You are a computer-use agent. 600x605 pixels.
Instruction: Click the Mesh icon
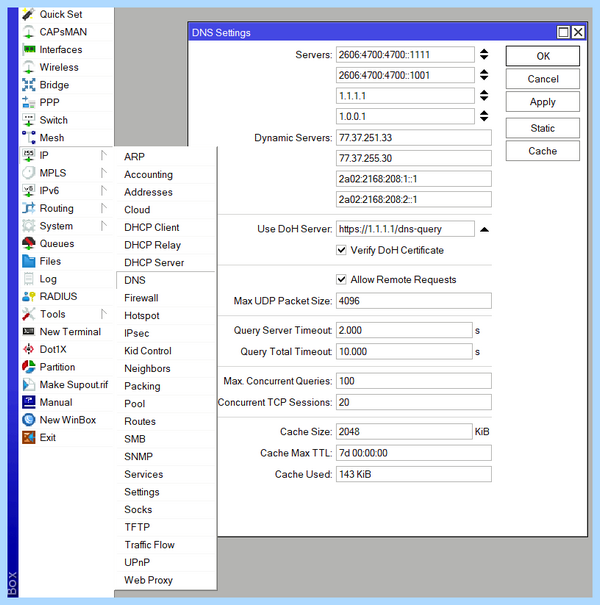[x=28, y=138]
